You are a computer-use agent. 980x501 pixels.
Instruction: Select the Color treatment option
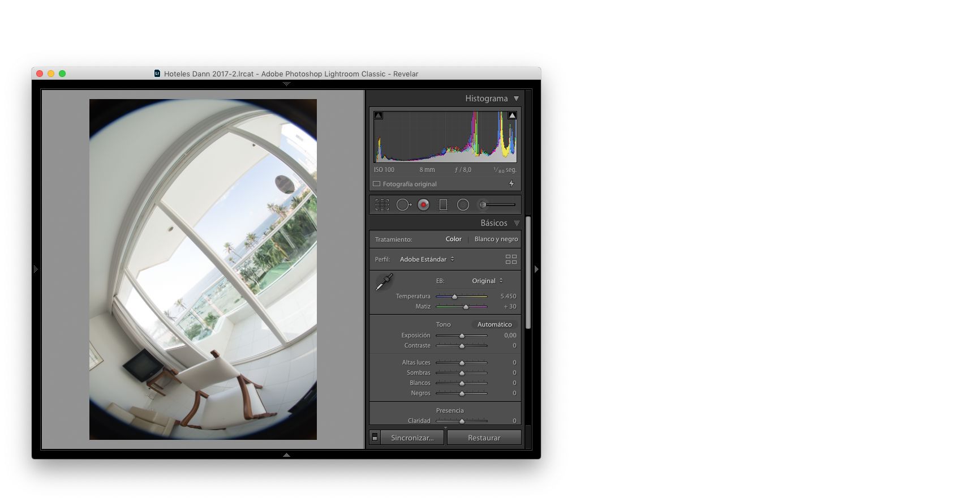pyautogui.click(x=453, y=239)
